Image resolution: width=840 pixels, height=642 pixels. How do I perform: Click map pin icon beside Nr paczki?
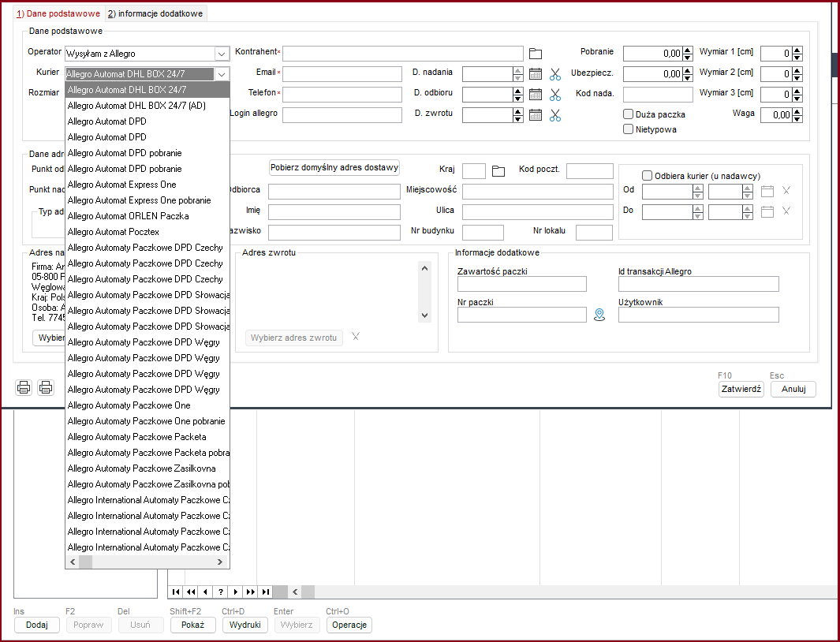point(599,315)
